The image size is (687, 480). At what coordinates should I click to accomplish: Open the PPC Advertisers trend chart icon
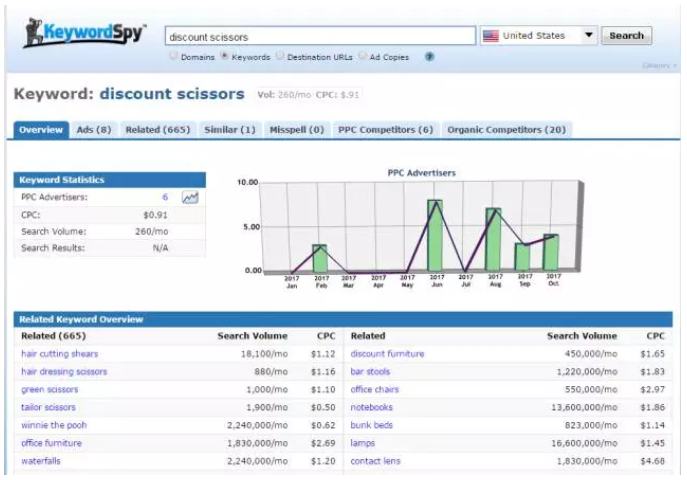(x=190, y=198)
